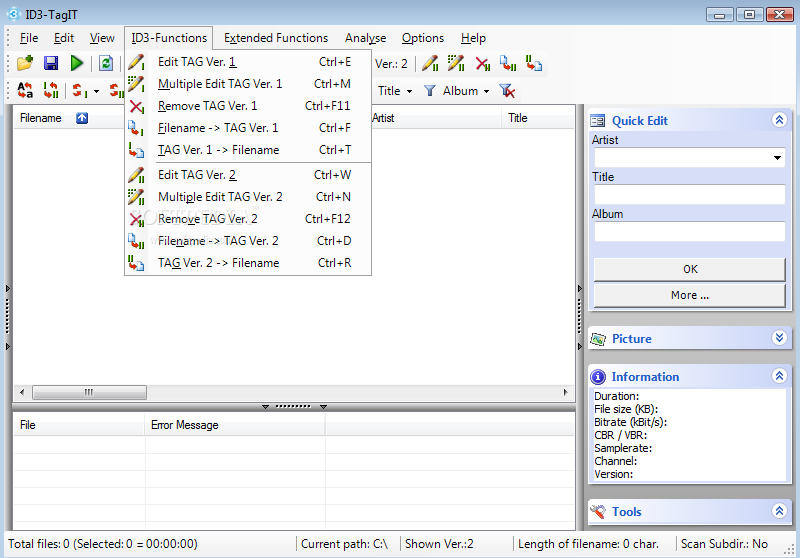Click the blue Information panel icon
The image size is (800, 558).
click(597, 377)
